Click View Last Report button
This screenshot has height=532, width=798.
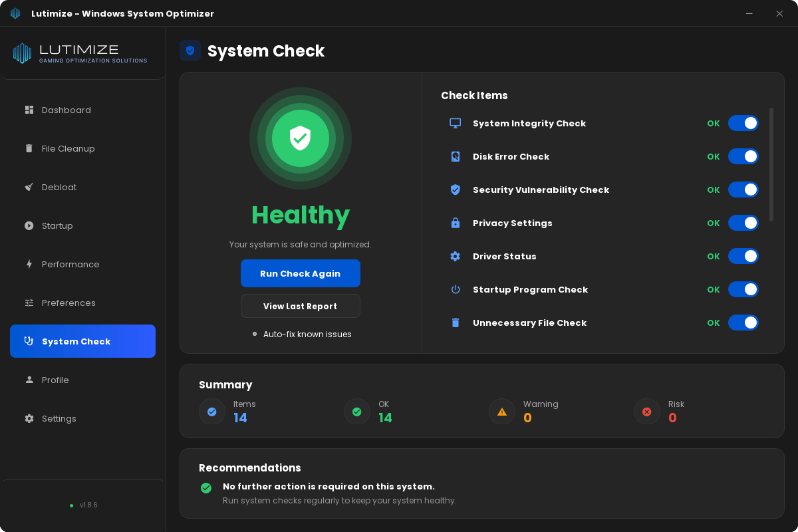coord(301,306)
